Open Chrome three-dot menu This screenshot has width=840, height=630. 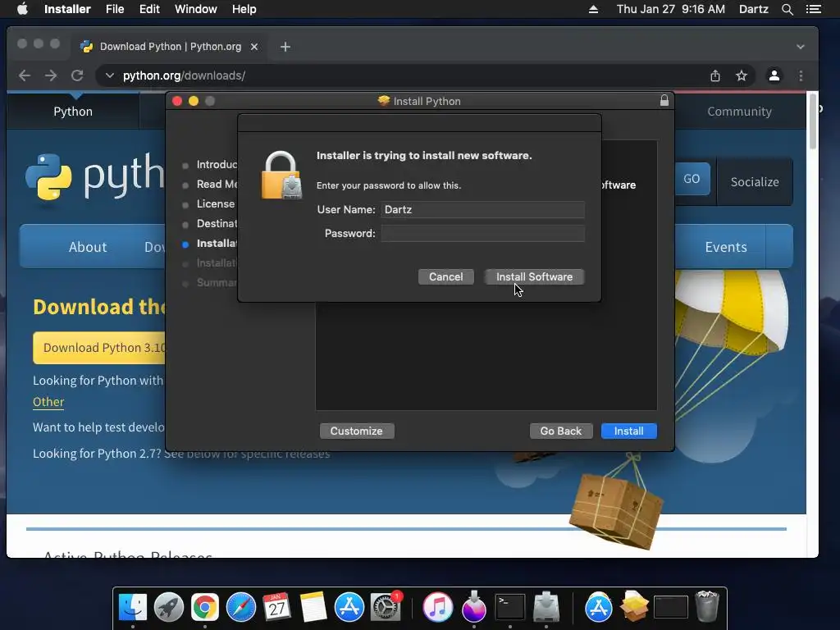click(801, 75)
